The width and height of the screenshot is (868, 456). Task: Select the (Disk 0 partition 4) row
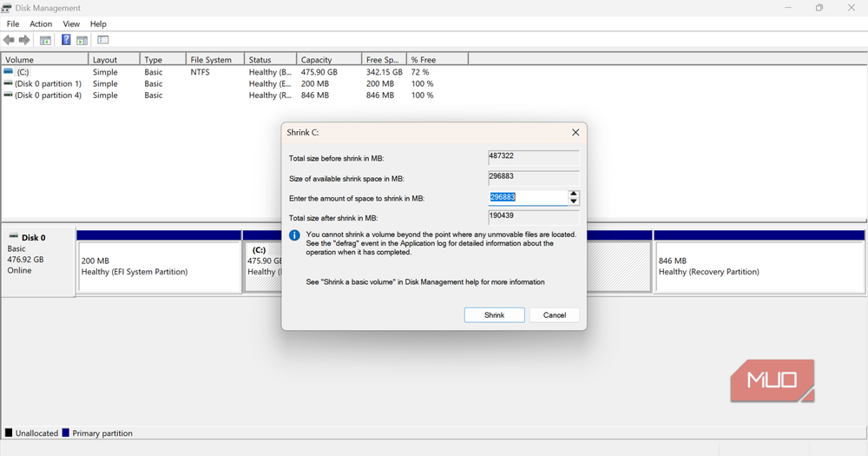pos(234,96)
